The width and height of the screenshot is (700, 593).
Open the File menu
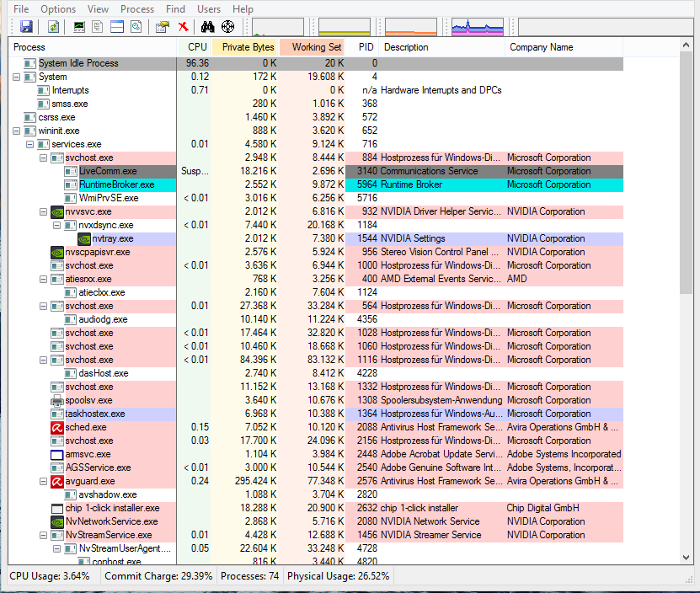(21, 9)
